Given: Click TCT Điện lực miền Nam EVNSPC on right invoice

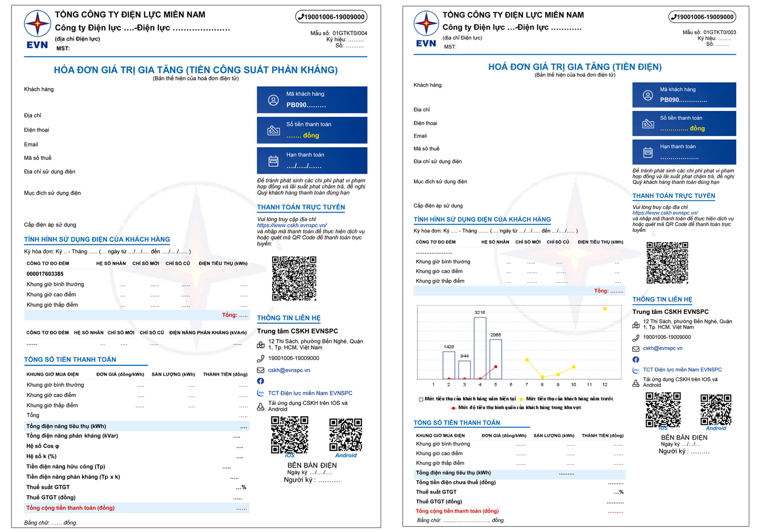Looking at the screenshot, I should pyautogui.click(x=682, y=369).
